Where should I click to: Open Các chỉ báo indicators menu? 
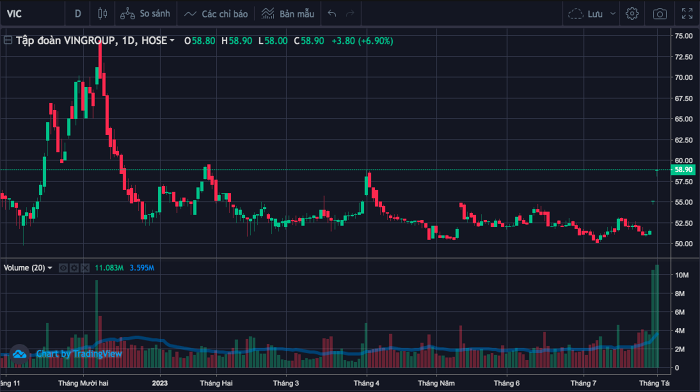[x=216, y=14]
